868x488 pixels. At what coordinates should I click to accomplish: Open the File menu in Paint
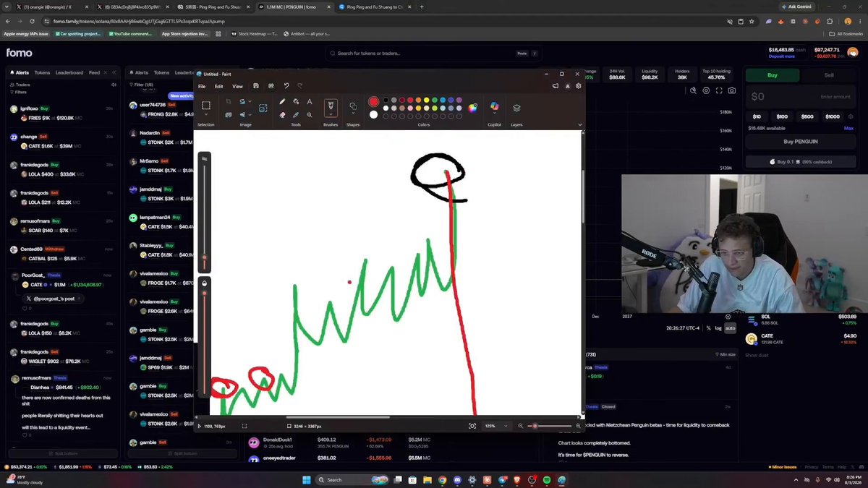click(202, 86)
